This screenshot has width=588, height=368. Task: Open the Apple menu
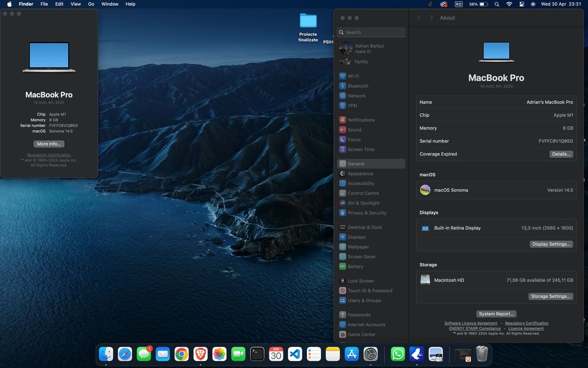coord(9,4)
